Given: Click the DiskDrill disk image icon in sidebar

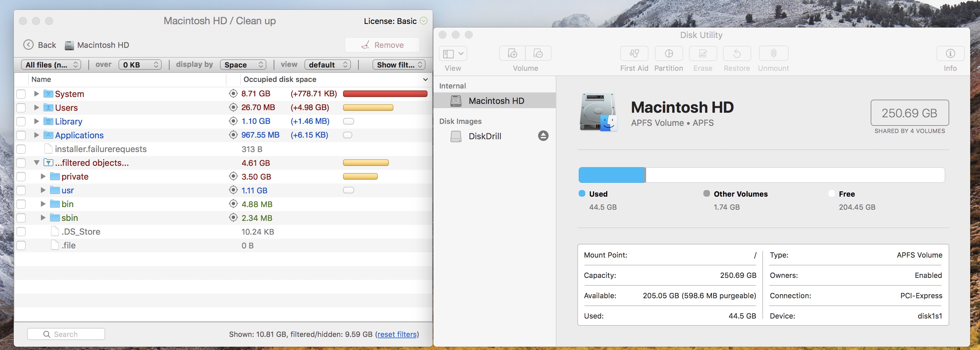Looking at the screenshot, I should (x=456, y=136).
